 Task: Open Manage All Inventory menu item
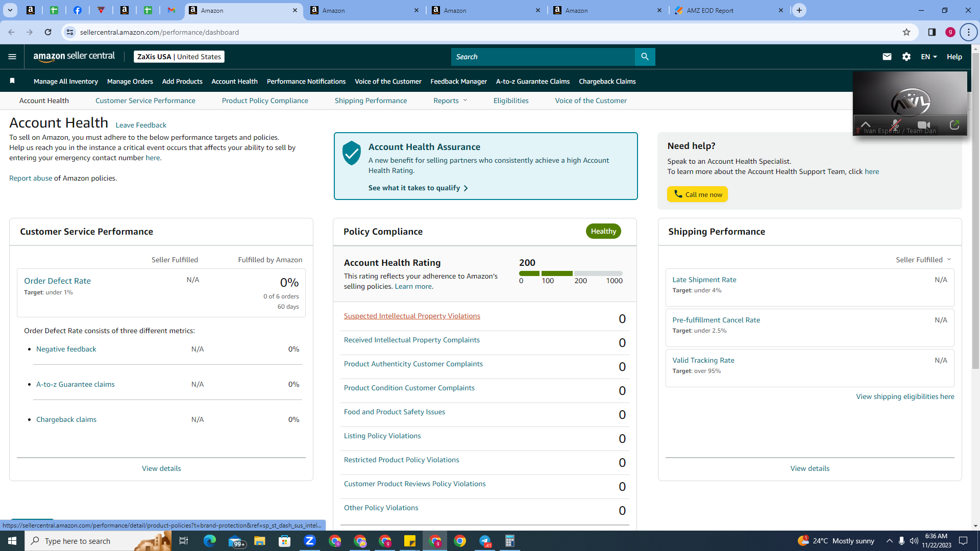66,81
